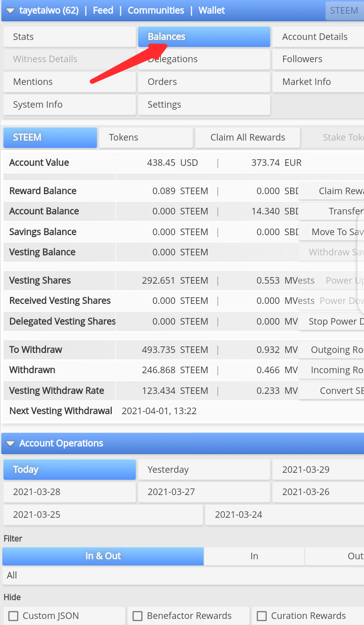Click the Delegated Vesting Shares label
The width and height of the screenshot is (364, 625).
pos(62,322)
